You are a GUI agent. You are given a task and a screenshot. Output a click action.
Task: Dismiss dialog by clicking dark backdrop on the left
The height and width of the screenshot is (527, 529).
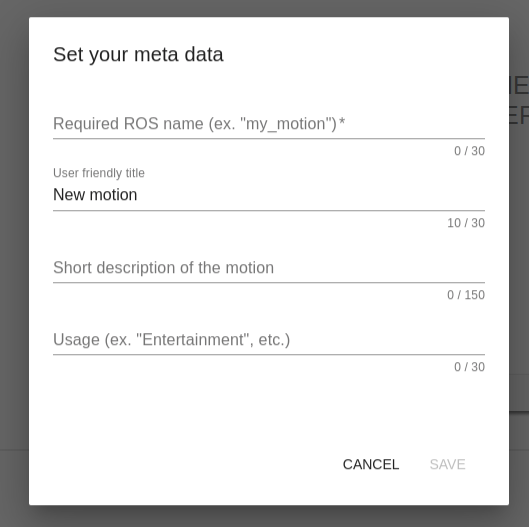click(x=14, y=263)
